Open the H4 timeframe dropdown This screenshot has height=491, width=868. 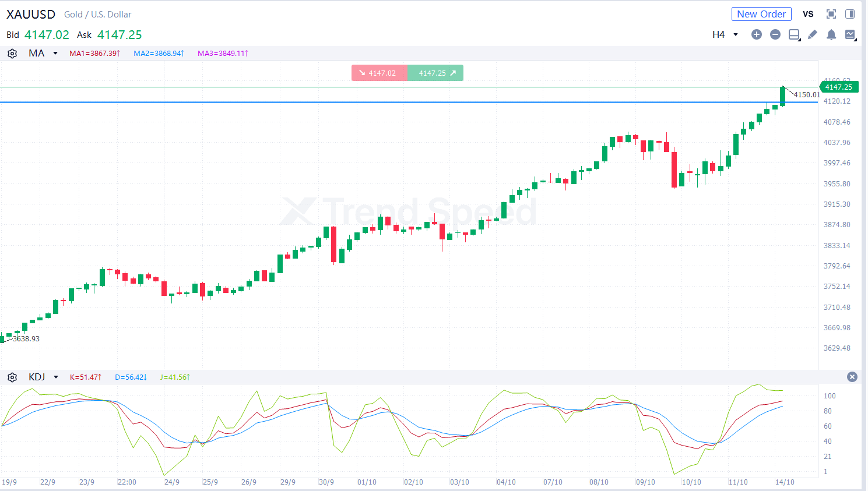(725, 34)
